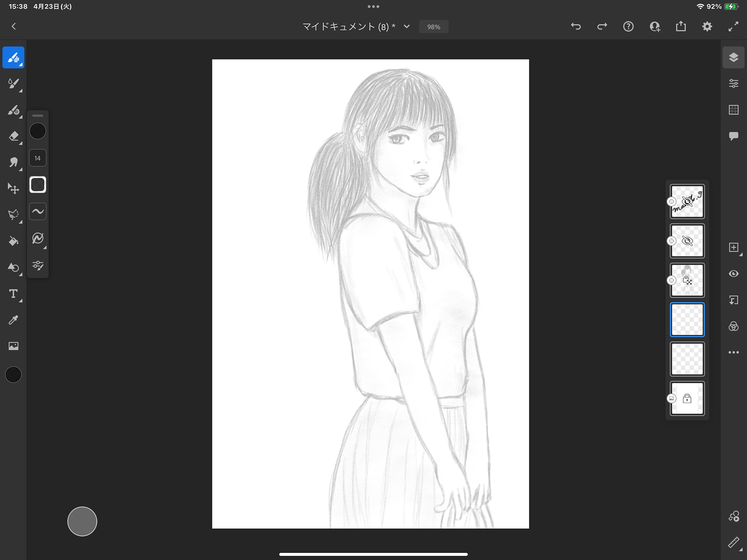Toggle the Layers panel button
Image resolution: width=747 pixels, height=560 pixels.
(733, 58)
